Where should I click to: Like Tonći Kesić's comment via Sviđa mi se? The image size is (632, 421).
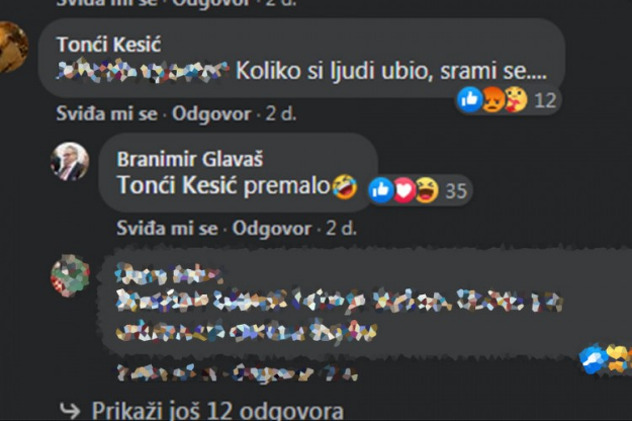[107, 114]
